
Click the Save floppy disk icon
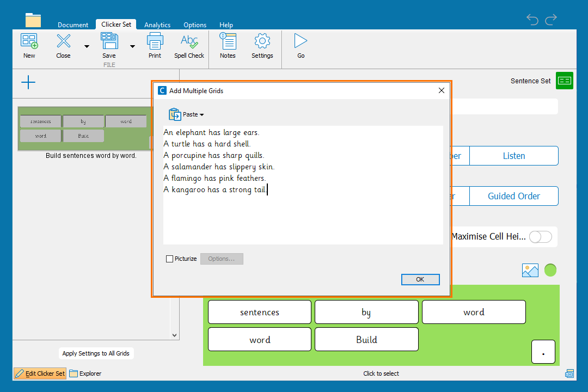[109, 42]
